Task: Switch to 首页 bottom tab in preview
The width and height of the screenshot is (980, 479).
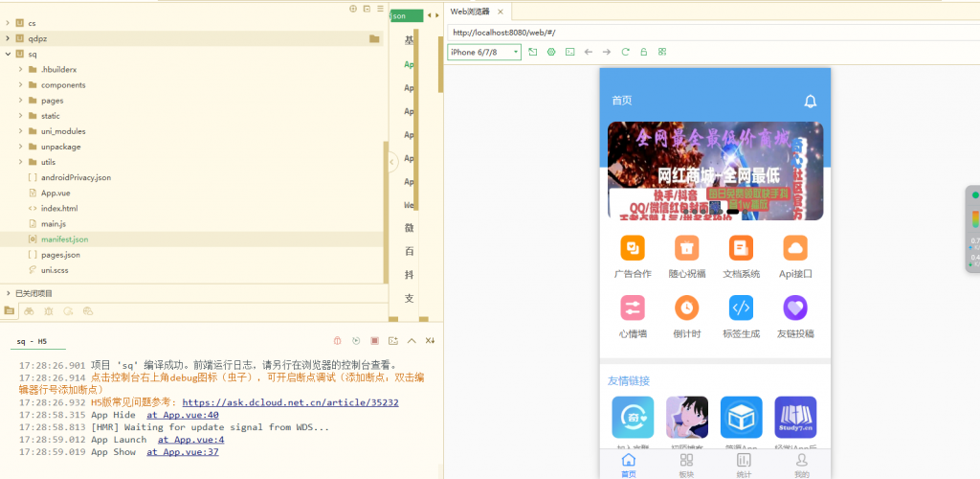Action: point(629,466)
